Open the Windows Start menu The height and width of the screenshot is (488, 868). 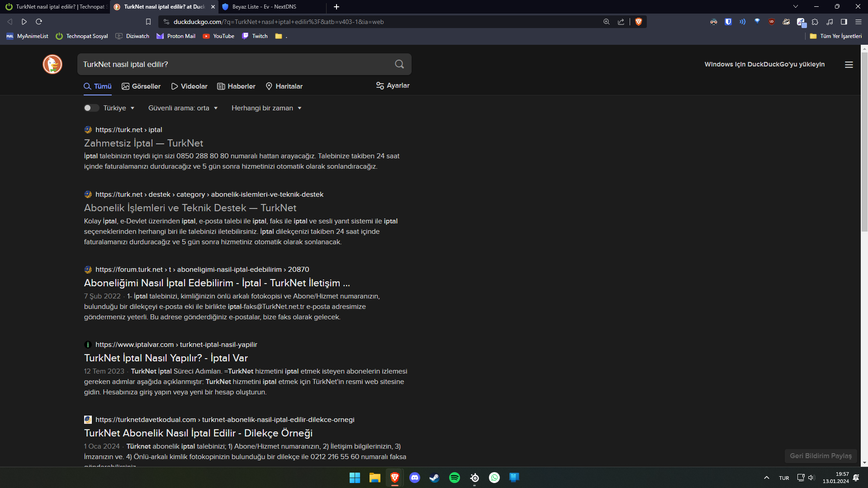pos(355,478)
